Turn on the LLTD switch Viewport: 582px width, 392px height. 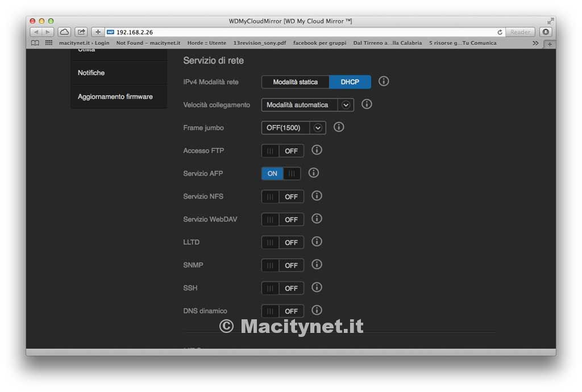click(x=282, y=243)
